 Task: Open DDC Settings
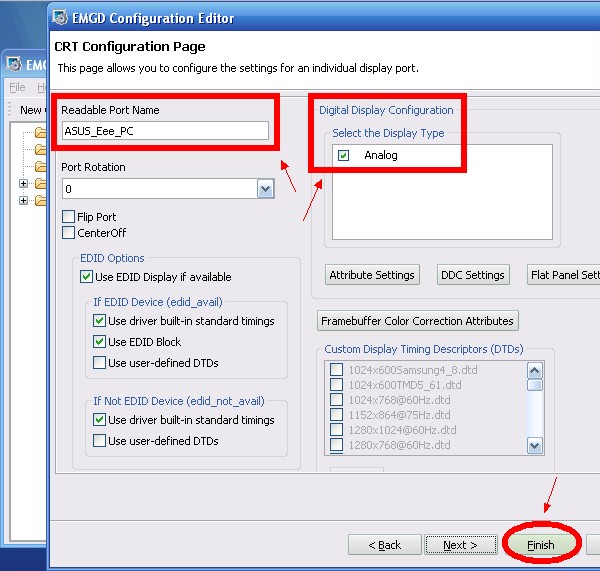[472, 275]
